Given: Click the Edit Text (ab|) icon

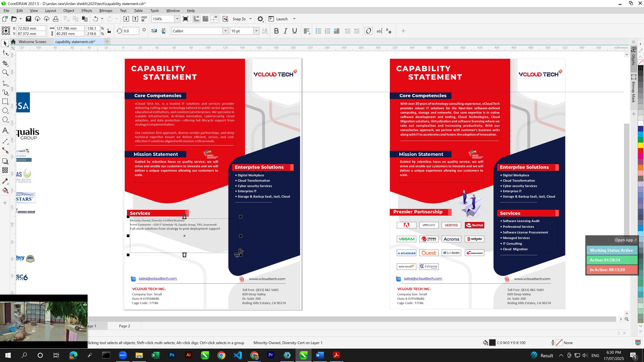Looking at the screenshot, I should (379, 31).
